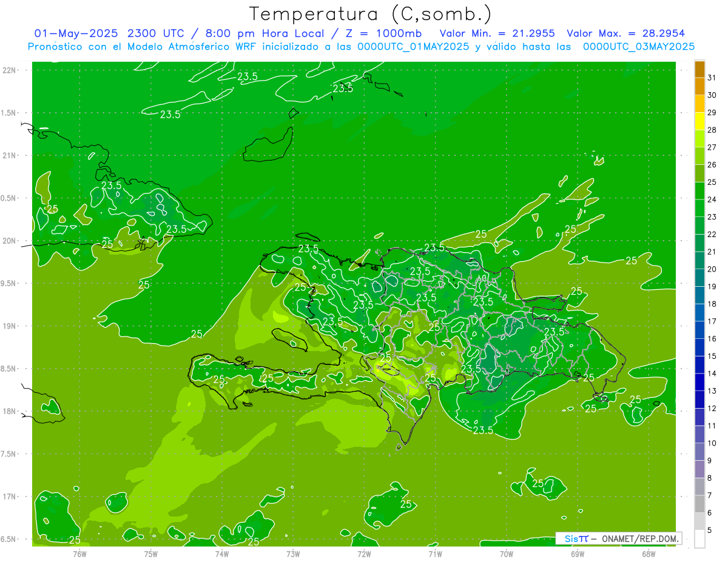
Task: Click the legend value 21
Action: [x=712, y=252]
